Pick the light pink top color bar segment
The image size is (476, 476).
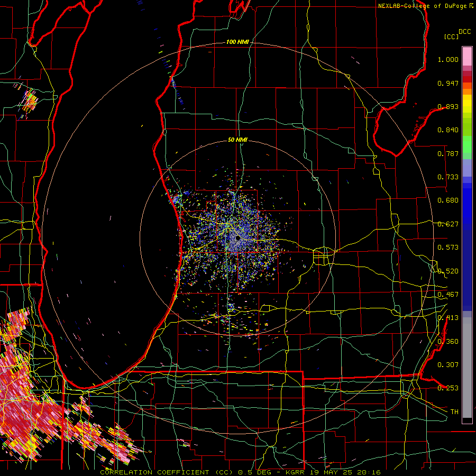coord(467,57)
